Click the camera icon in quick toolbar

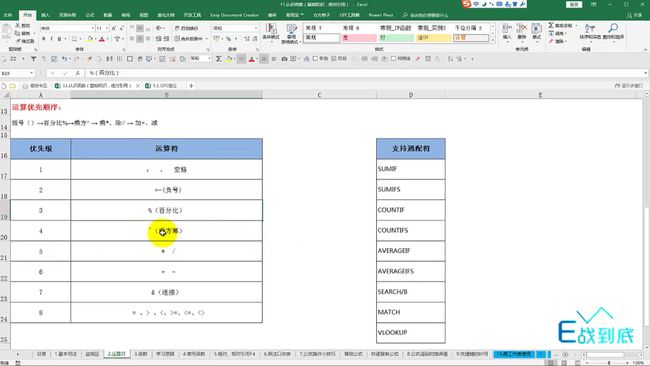click(284, 59)
